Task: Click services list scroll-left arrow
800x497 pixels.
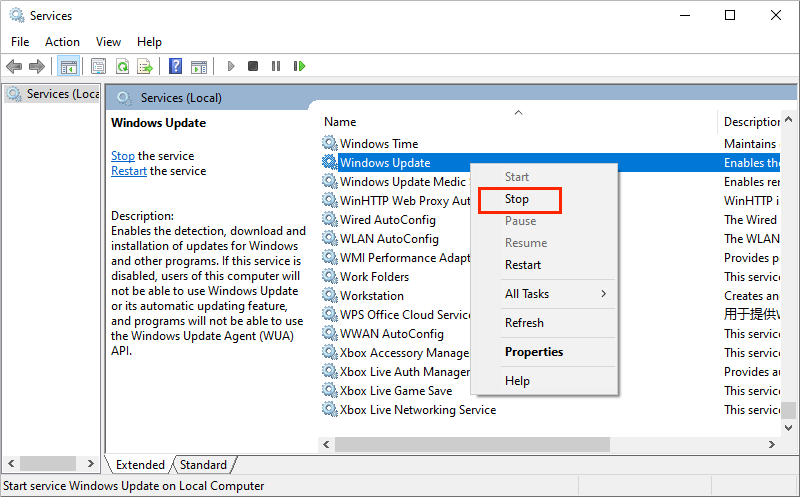Action: (x=326, y=444)
